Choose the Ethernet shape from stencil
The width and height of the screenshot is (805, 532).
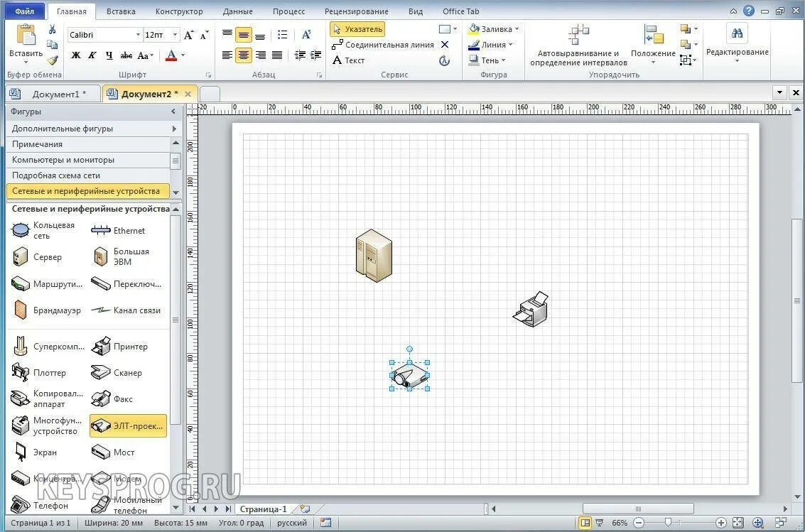coord(128,230)
